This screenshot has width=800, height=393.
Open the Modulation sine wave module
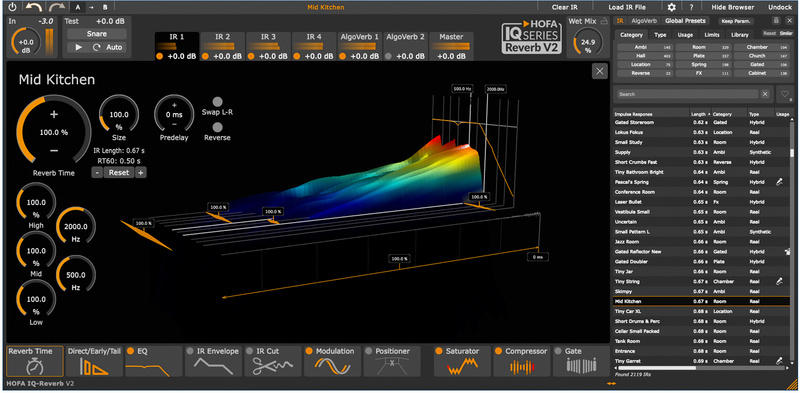[332, 361]
